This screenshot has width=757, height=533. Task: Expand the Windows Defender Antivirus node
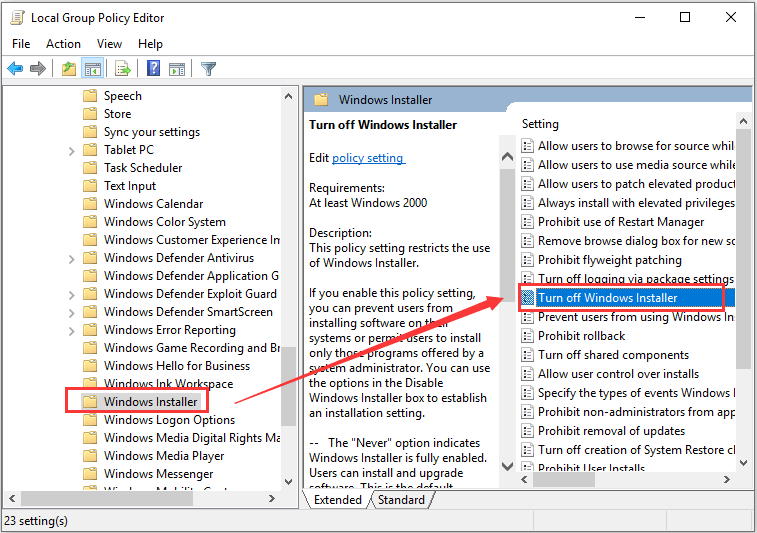click(x=71, y=259)
